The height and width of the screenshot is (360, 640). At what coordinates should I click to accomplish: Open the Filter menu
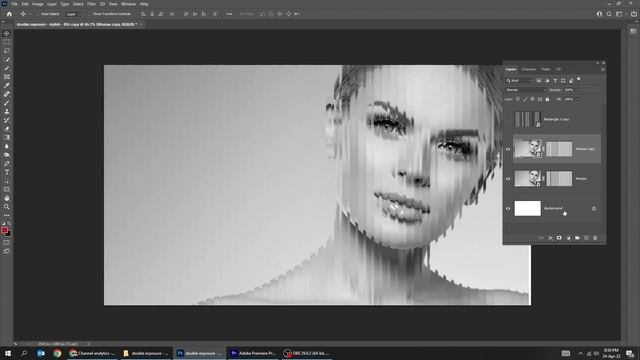91,4
